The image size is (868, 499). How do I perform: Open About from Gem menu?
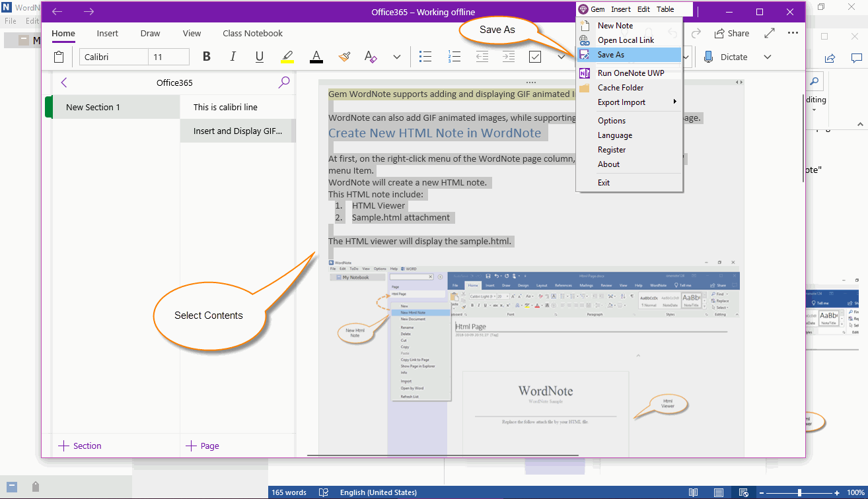coord(630,164)
